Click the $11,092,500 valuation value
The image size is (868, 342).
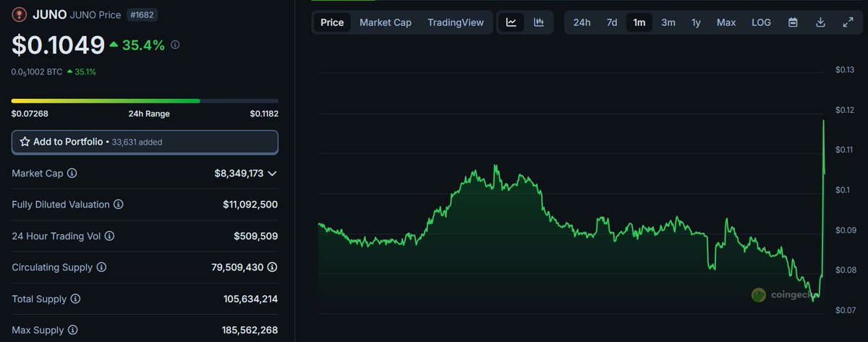point(250,205)
